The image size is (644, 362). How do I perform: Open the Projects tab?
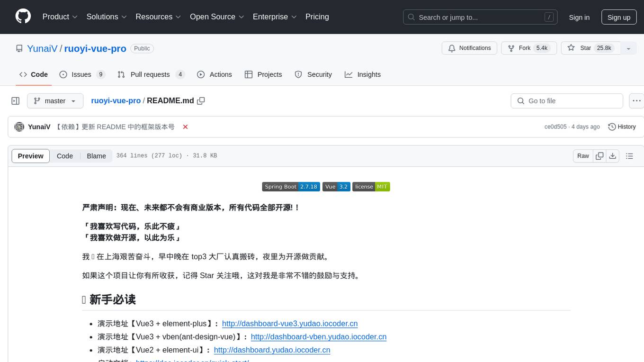263,74
